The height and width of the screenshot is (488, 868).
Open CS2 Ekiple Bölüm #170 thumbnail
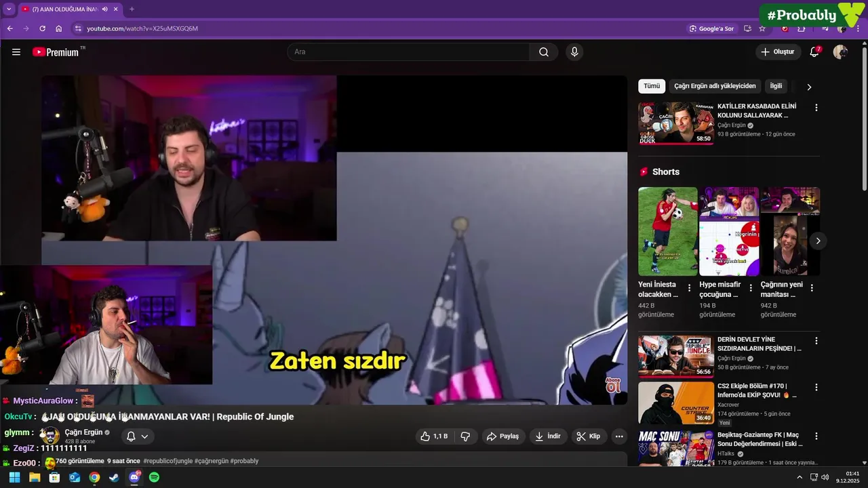click(676, 403)
